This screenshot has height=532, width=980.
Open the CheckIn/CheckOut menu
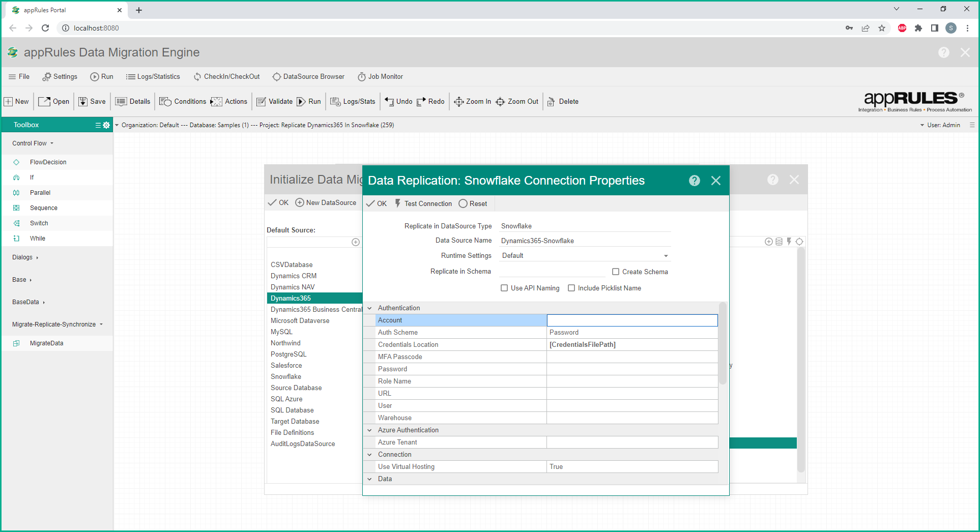tap(226, 77)
